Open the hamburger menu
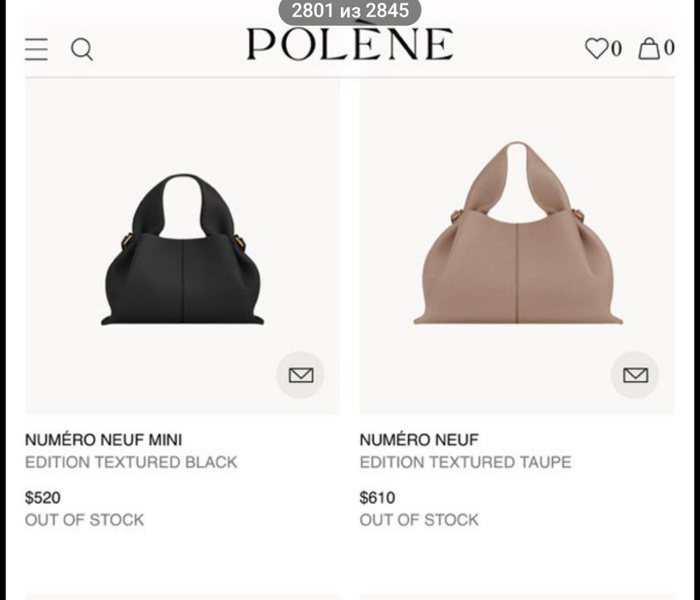 coord(36,49)
